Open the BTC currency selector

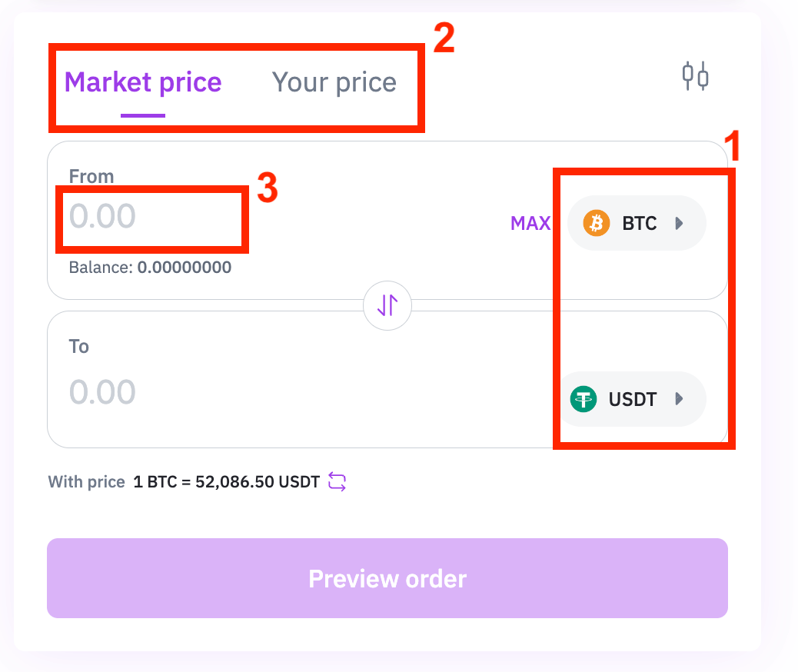tap(637, 223)
